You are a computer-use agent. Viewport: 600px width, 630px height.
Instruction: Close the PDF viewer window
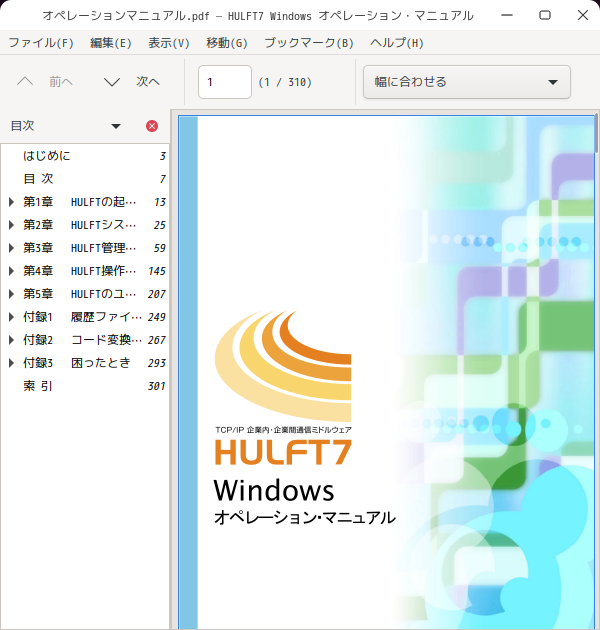coord(583,15)
